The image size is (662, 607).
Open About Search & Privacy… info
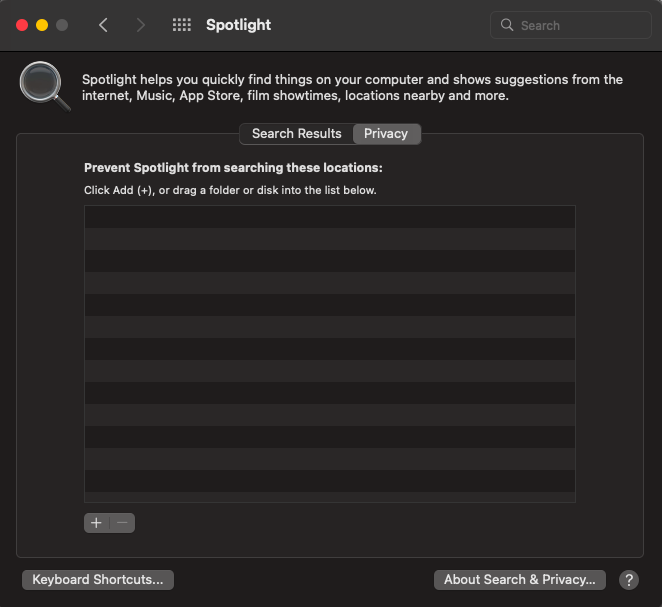[520, 580]
